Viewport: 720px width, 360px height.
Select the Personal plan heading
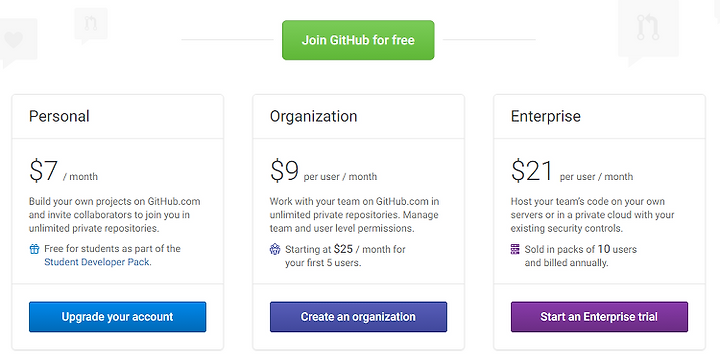(x=59, y=116)
